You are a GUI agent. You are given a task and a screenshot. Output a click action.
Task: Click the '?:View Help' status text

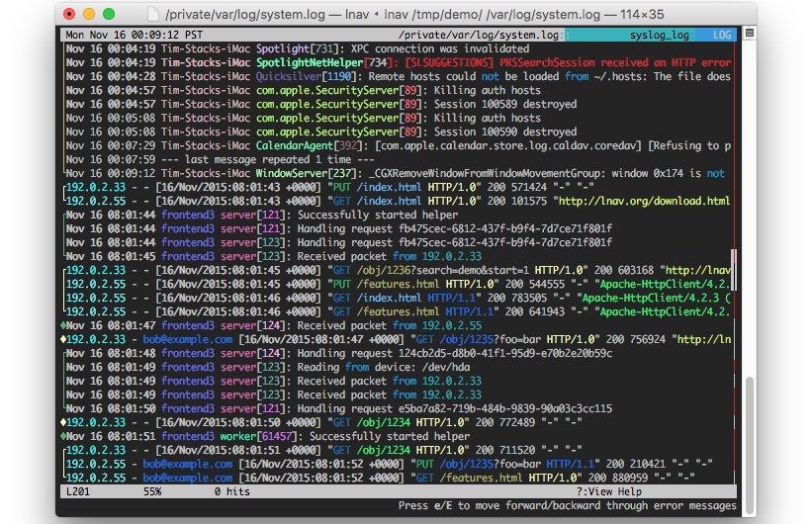pyautogui.click(x=609, y=491)
